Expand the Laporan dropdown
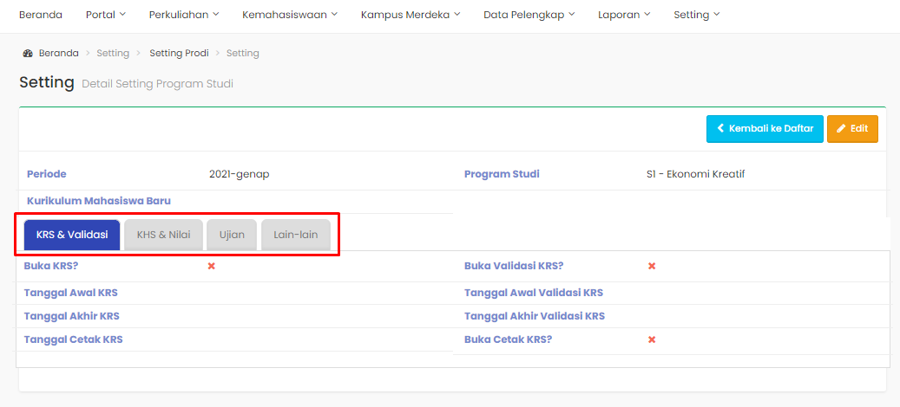This screenshot has width=900, height=407. coord(624,15)
